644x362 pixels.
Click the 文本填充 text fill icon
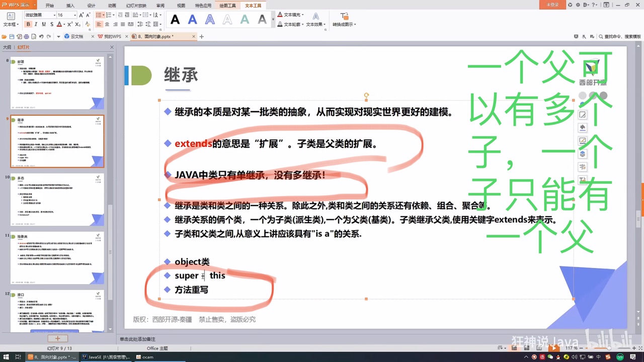click(x=292, y=15)
